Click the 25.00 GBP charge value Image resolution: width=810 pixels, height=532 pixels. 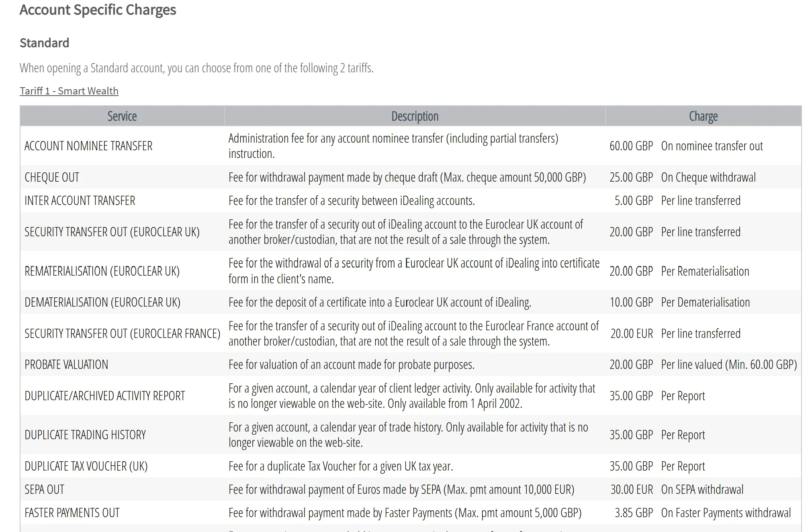[x=631, y=177]
